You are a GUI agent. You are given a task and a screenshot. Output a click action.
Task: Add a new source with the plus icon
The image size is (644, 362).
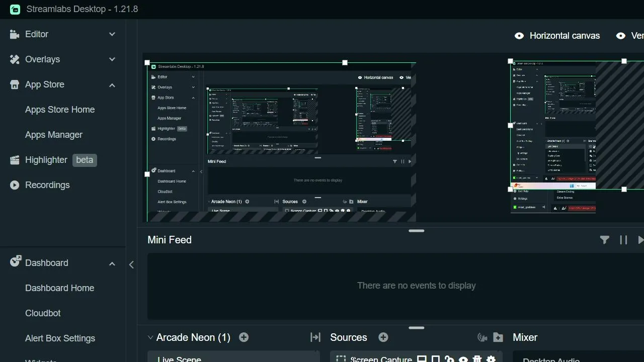coord(383,337)
